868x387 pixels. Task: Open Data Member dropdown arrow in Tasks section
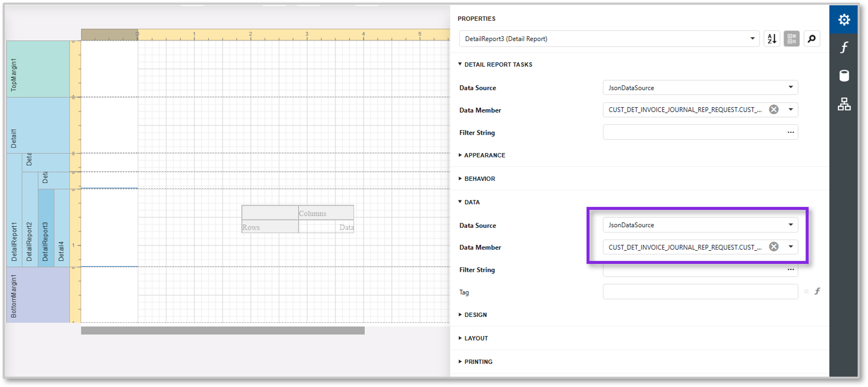point(791,110)
